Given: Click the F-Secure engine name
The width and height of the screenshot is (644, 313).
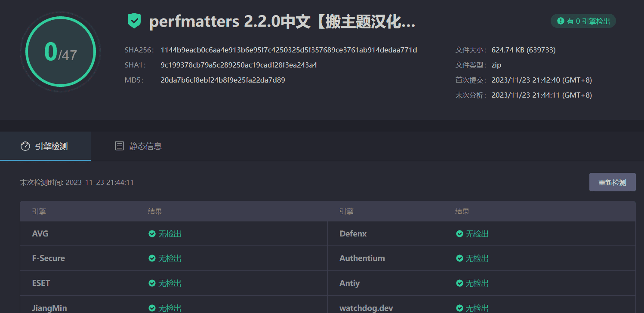Looking at the screenshot, I should pyautogui.click(x=49, y=258).
